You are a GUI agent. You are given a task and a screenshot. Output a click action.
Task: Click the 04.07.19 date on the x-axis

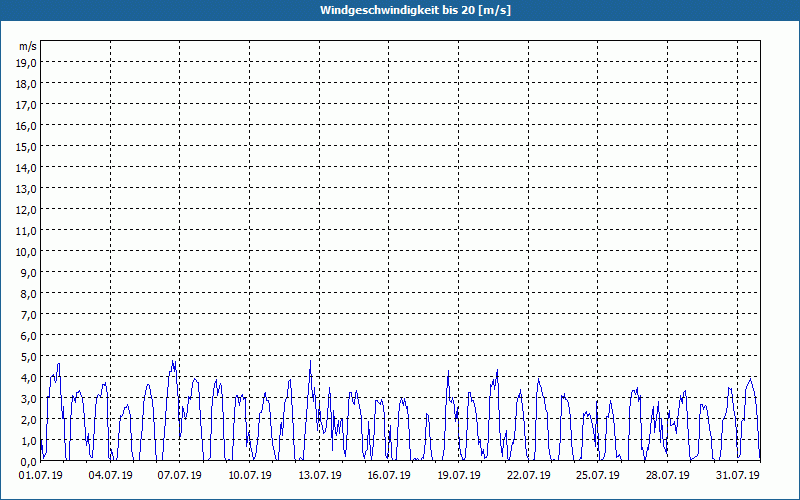point(111,476)
